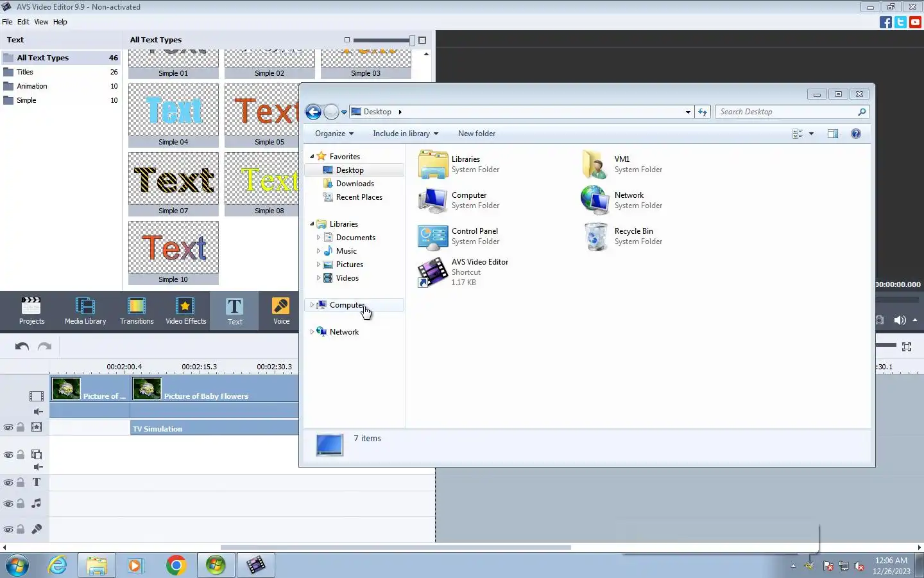Select Recent Places under Favorites
This screenshot has height=578, width=924.
pyautogui.click(x=359, y=197)
